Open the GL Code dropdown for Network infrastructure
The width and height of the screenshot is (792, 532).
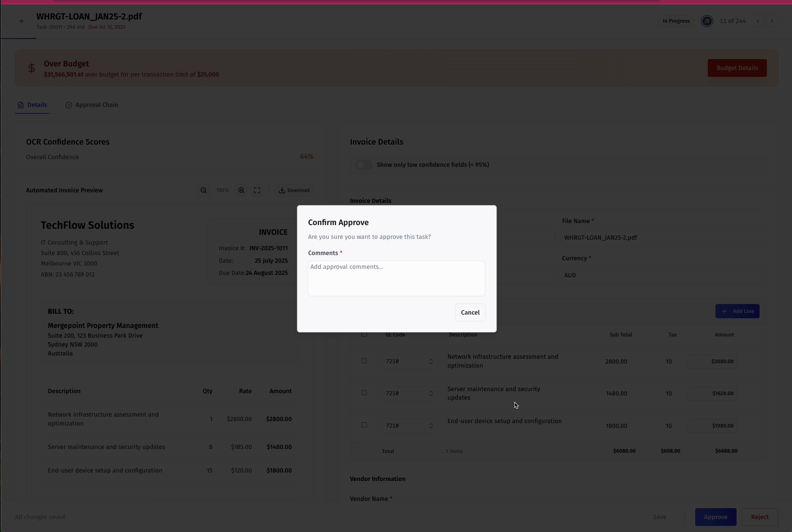click(x=409, y=361)
